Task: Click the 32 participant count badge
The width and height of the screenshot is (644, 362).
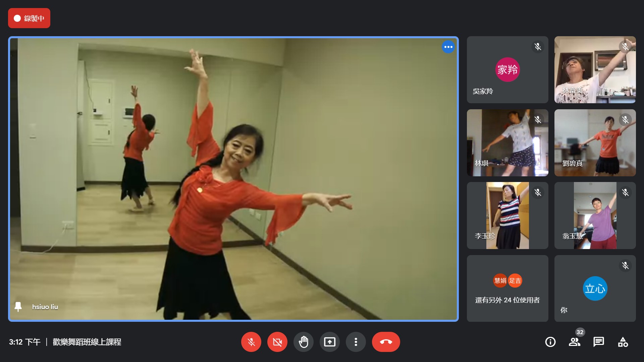Action: 580,332
